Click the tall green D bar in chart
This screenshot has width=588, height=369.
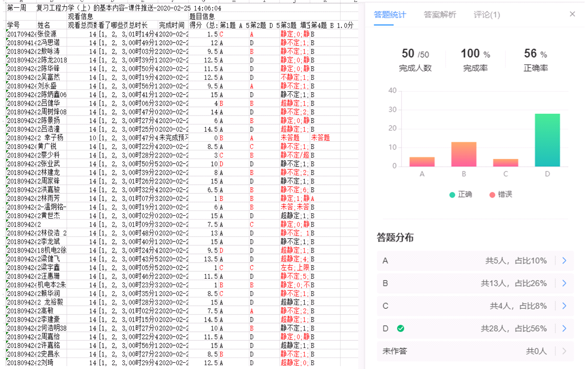pos(547,140)
